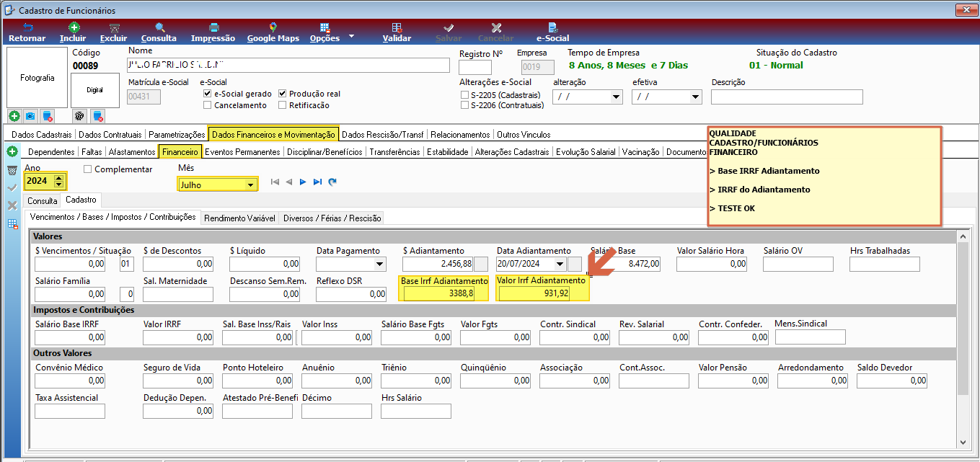This screenshot has width=980, height=462.
Task: Click the Base Irrf Adiantamento field
Action: (x=439, y=293)
